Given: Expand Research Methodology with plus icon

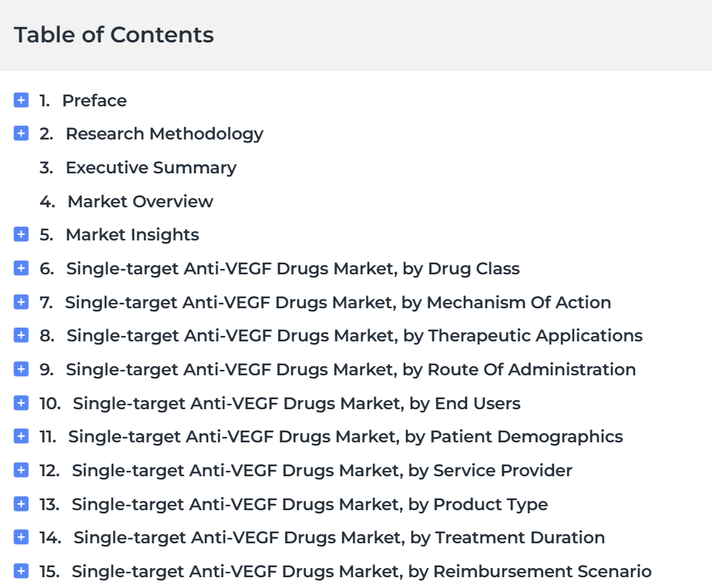Looking at the screenshot, I should pos(21,133).
